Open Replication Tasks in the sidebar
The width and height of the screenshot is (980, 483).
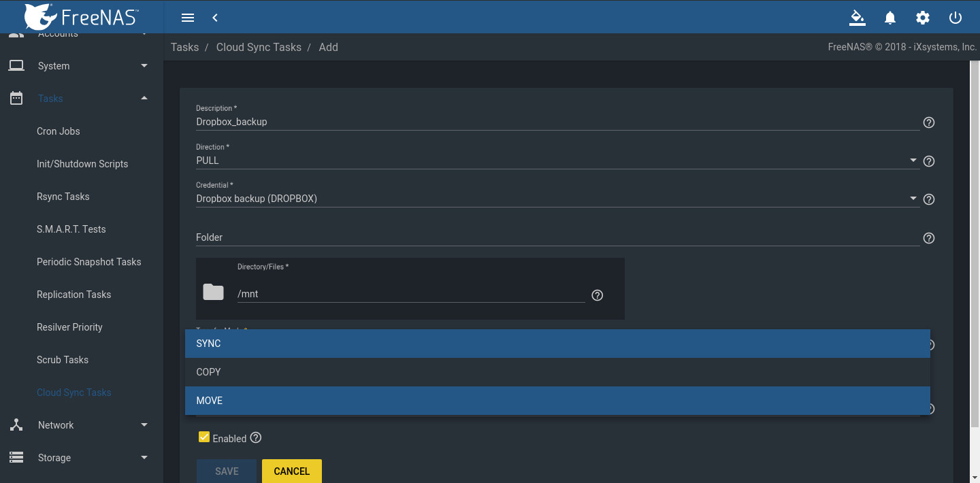[x=74, y=295]
